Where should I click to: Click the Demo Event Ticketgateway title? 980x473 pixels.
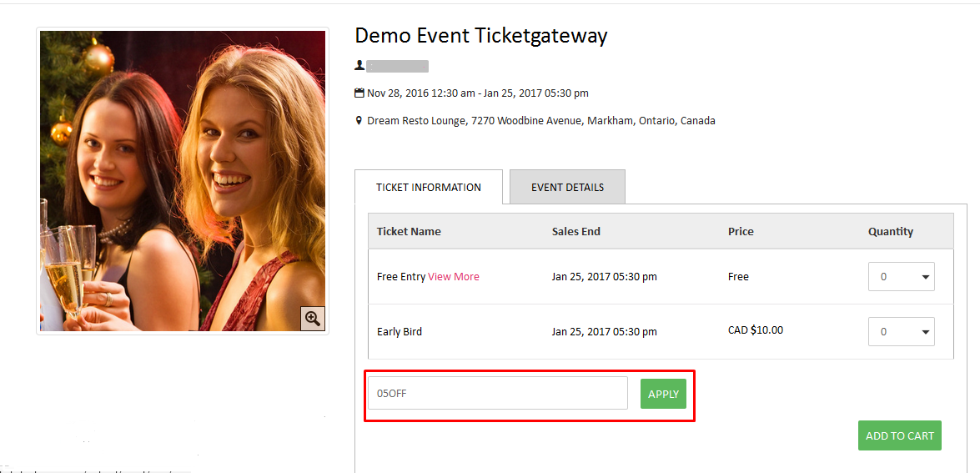[480, 36]
